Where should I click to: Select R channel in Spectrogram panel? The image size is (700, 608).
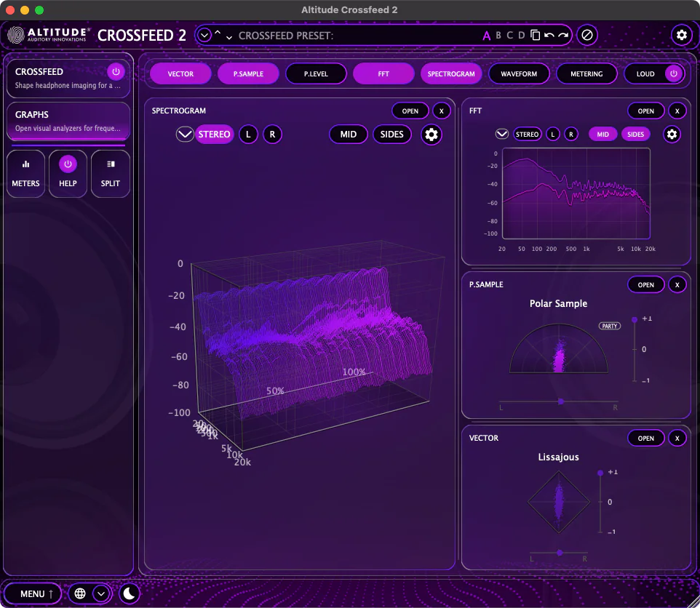(272, 135)
